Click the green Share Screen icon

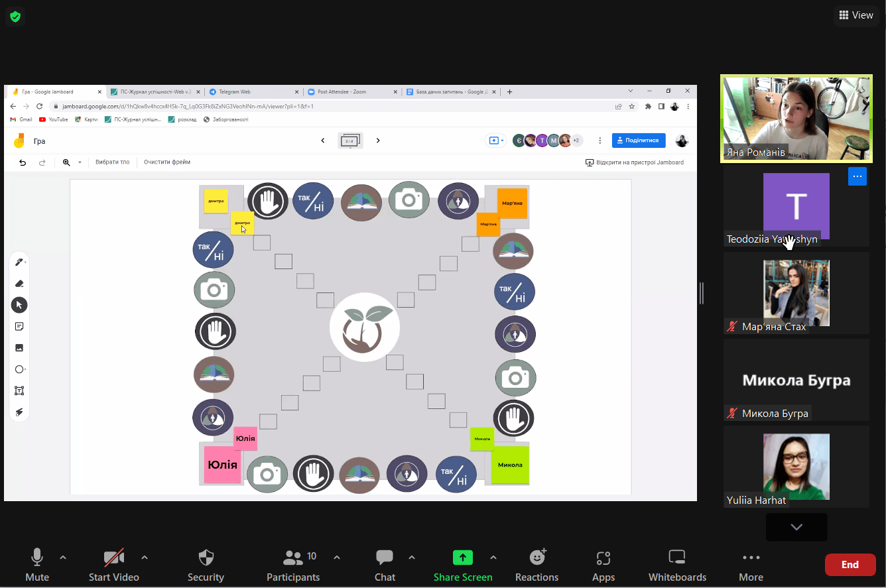pyautogui.click(x=463, y=558)
